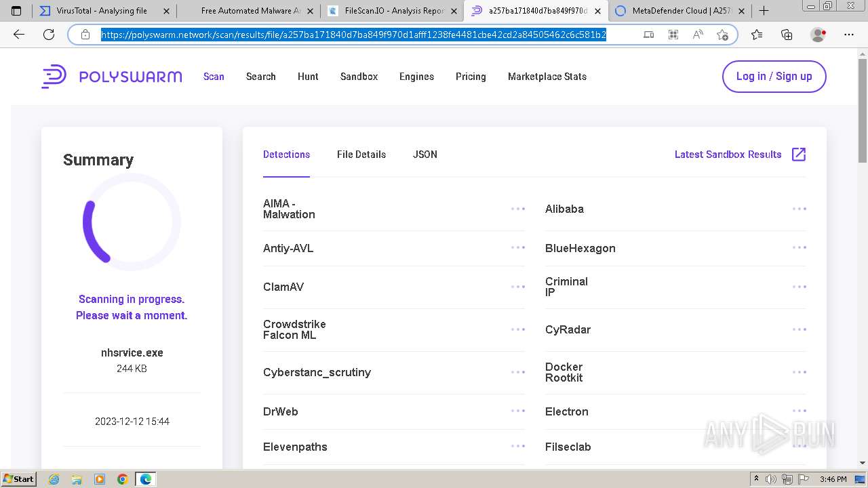This screenshot has width=868, height=488.
Task: Open the Scan nav item
Action: coord(214,77)
